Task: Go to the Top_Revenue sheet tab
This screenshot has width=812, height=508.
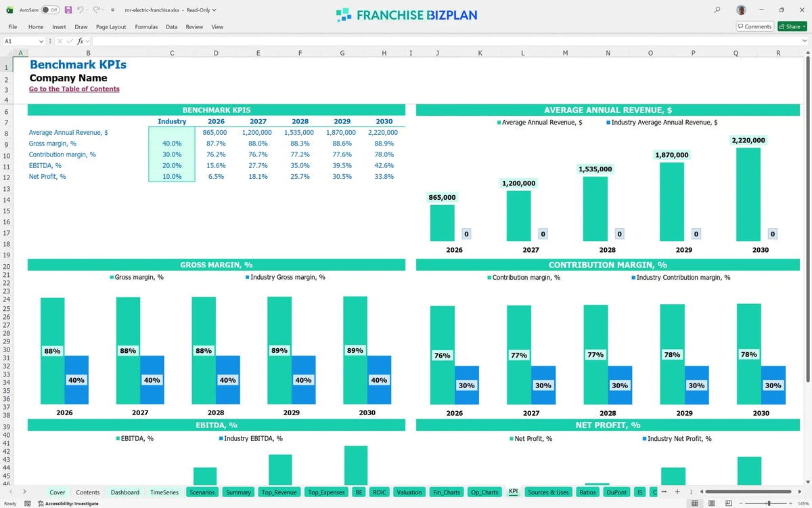Action: pyautogui.click(x=280, y=492)
